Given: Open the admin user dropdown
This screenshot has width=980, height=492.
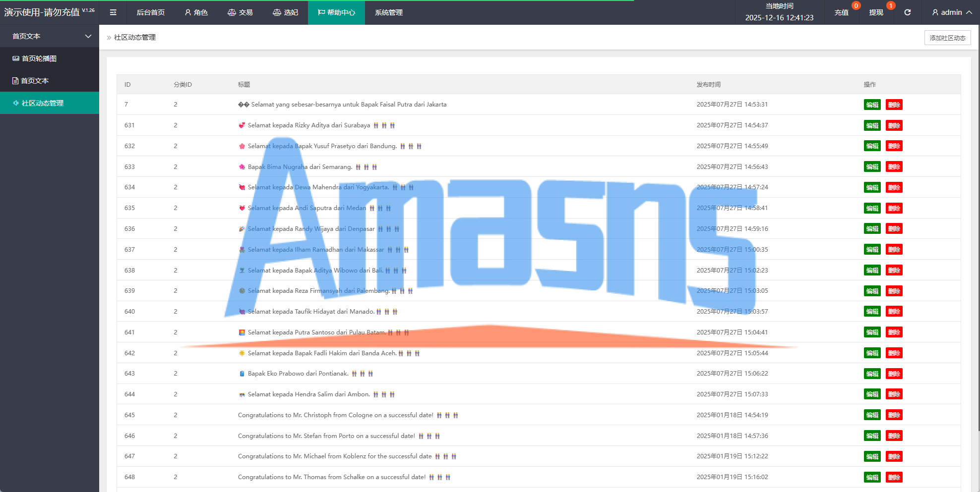Looking at the screenshot, I should click(952, 12).
